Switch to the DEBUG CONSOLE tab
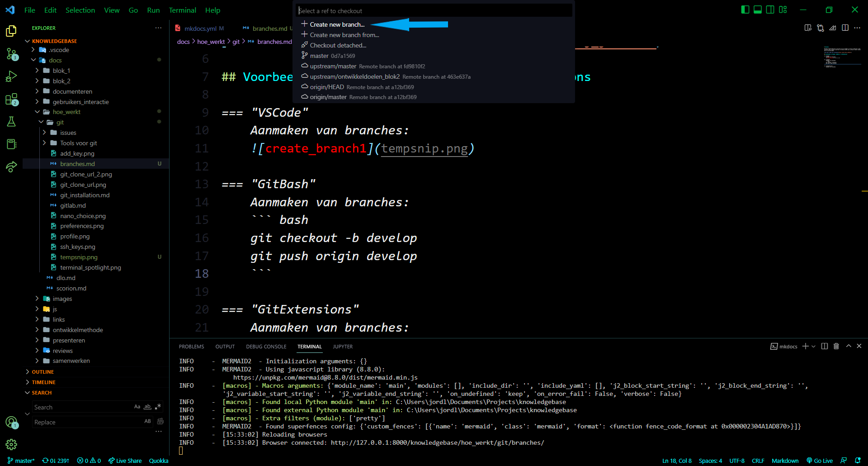Image resolution: width=868 pixels, height=466 pixels. [x=266, y=347]
